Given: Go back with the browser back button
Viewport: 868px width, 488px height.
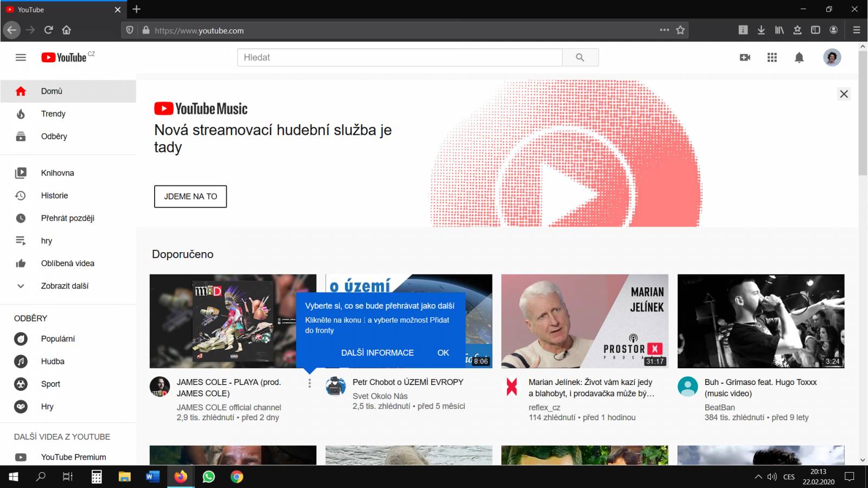Looking at the screenshot, I should click(x=12, y=30).
